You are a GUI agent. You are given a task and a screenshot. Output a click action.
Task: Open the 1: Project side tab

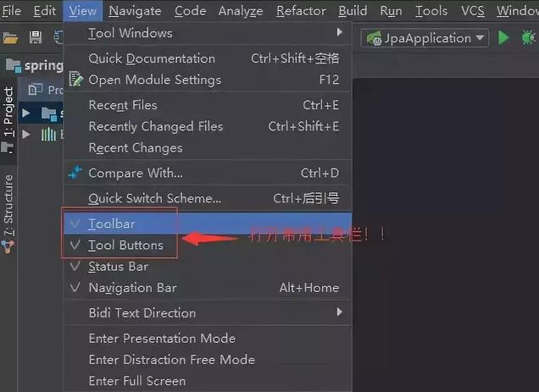coord(8,111)
